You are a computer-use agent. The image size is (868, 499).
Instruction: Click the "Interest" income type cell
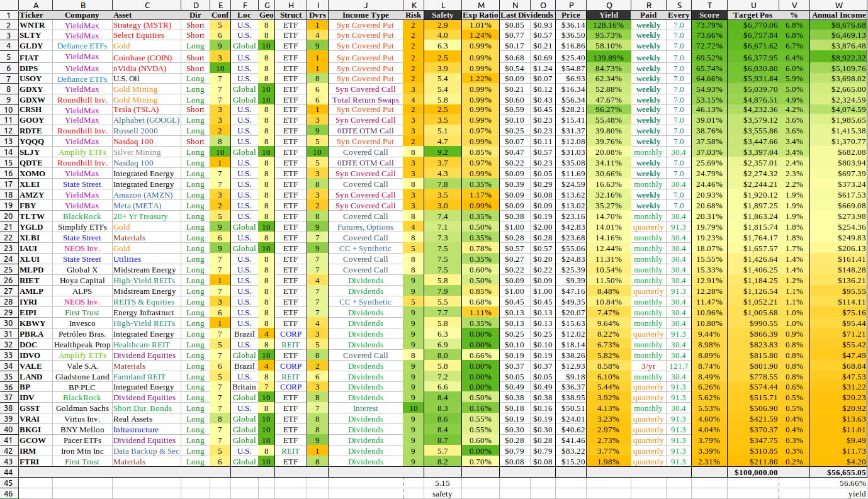pos(366,408)
